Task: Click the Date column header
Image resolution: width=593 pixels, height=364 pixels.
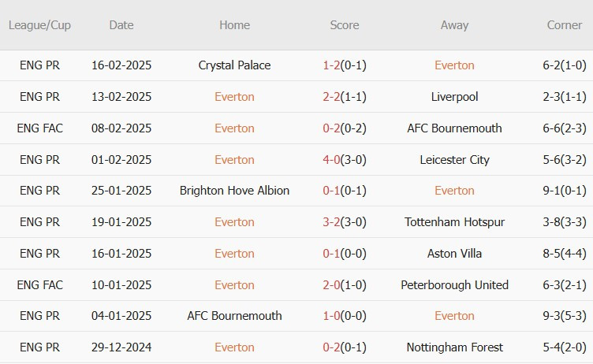Action: click(x=121, y=25)
